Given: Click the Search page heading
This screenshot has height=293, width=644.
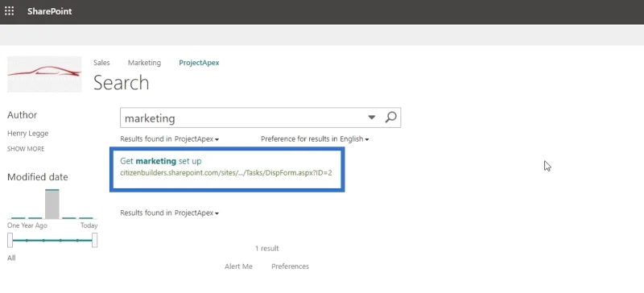Looking at the screenshot, I should [x=122, y=83].
